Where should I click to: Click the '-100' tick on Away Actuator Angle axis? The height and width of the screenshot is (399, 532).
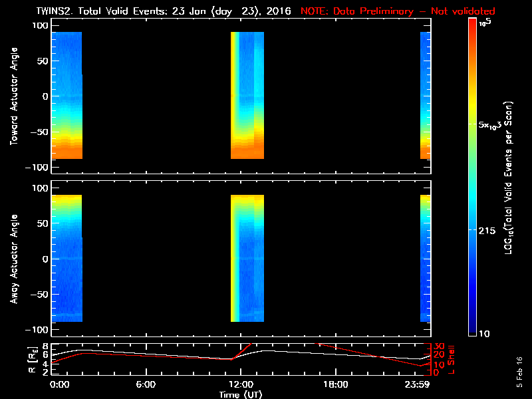(37, 330)
